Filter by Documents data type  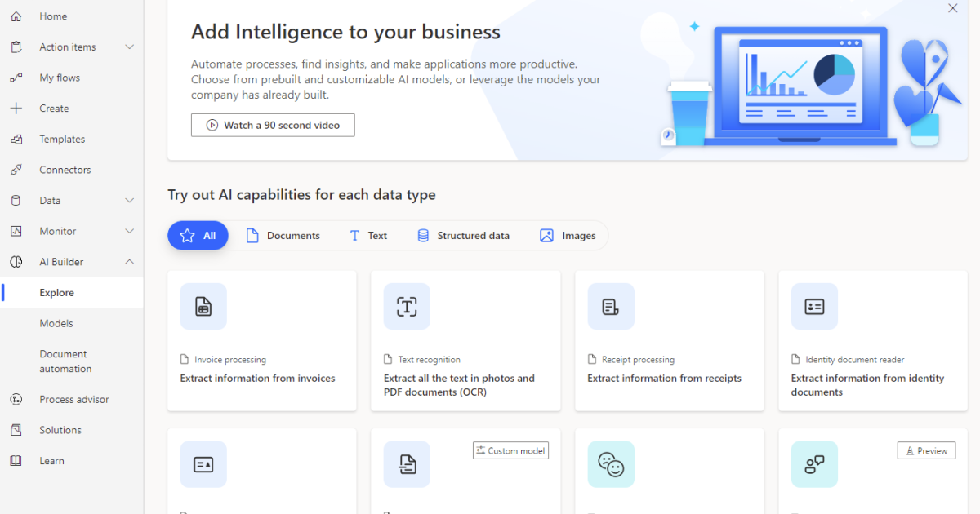pyautogui.click(x=283, y=236)
